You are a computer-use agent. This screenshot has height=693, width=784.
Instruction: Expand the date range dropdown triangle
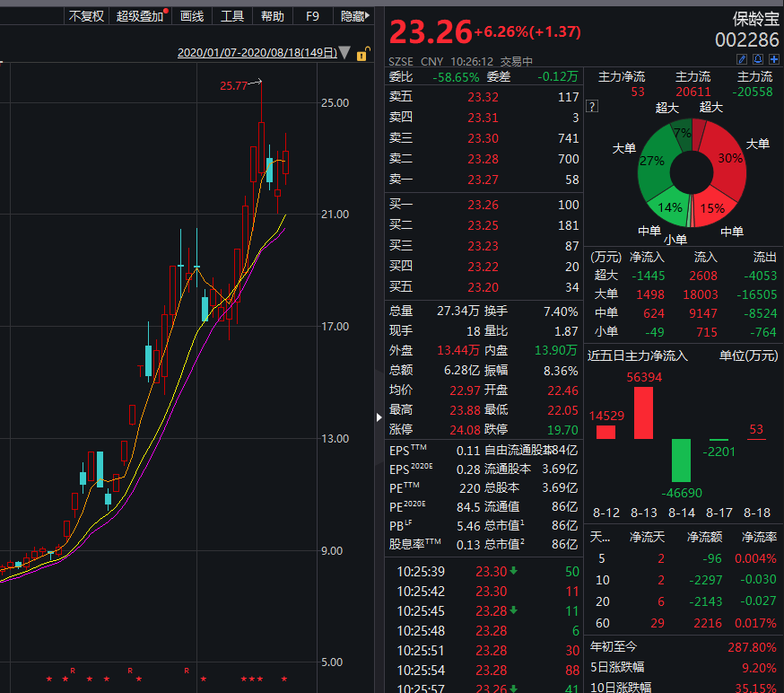344,54
